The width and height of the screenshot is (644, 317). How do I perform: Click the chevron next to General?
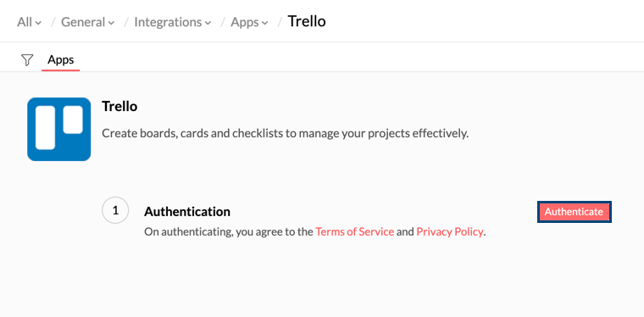111,23
